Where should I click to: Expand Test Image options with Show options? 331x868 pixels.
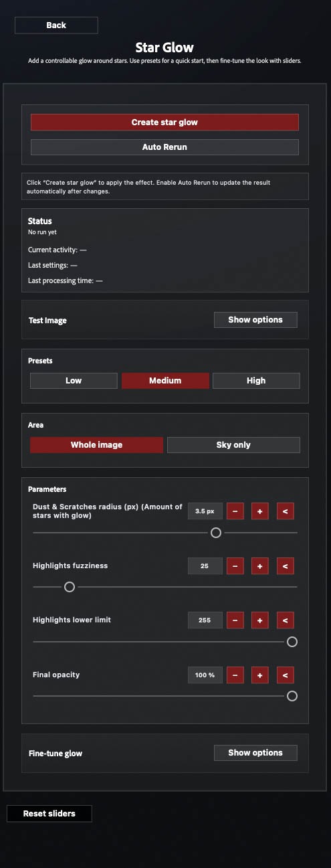255,320
